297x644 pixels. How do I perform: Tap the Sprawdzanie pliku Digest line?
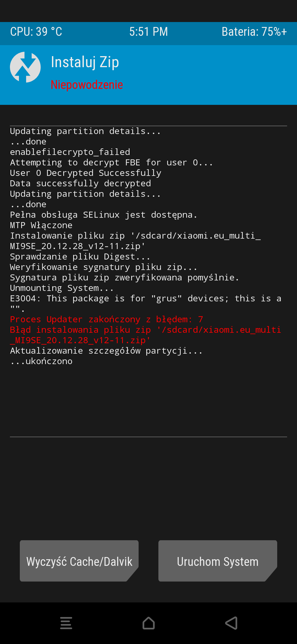(x=80, y=256)
